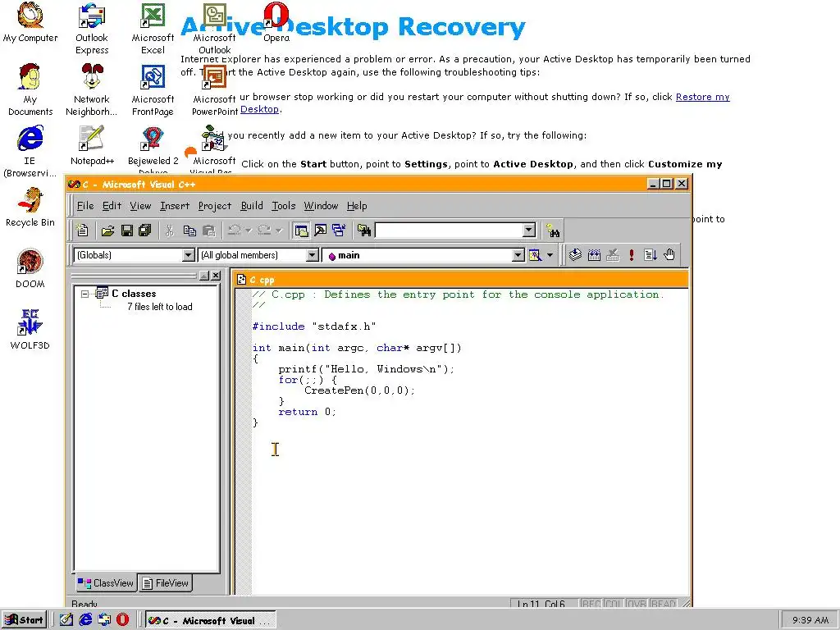This screenshot has height=630, width=840.
Task: Click the Find in Files binoculars icon
Action: click(364, 231)
